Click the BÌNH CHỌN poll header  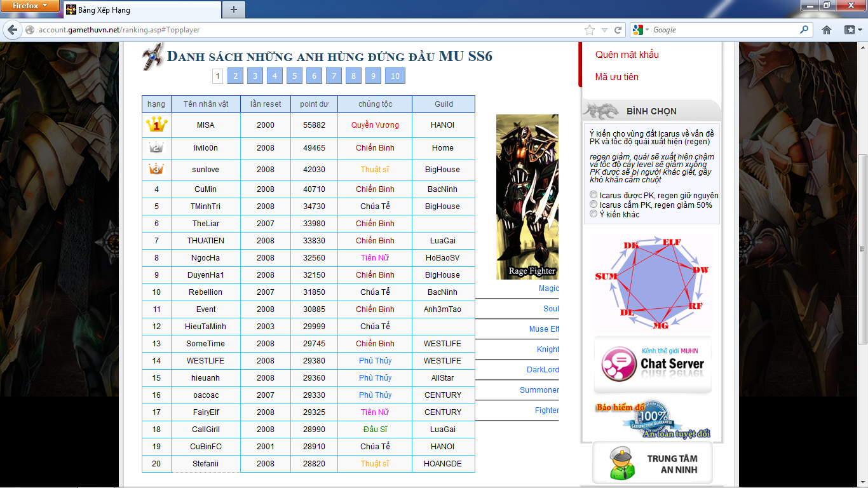651,111
